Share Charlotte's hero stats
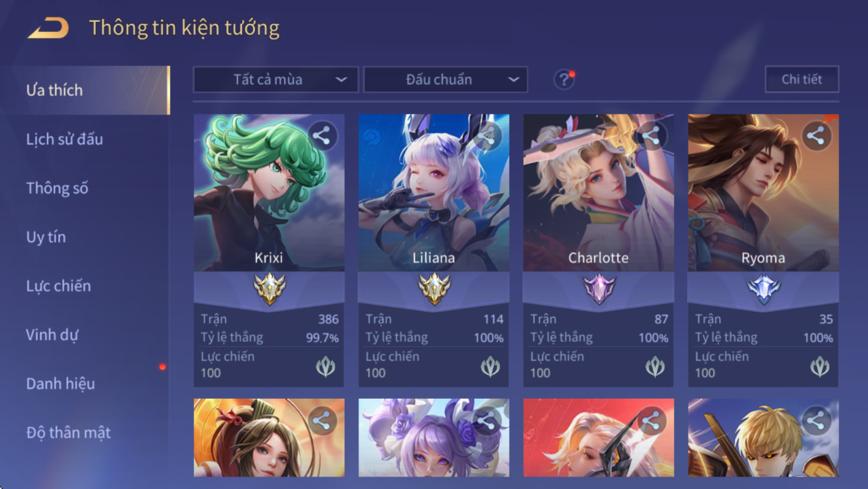Image resolution: width=868 pixels, height=489 pixels. (651, 136)
